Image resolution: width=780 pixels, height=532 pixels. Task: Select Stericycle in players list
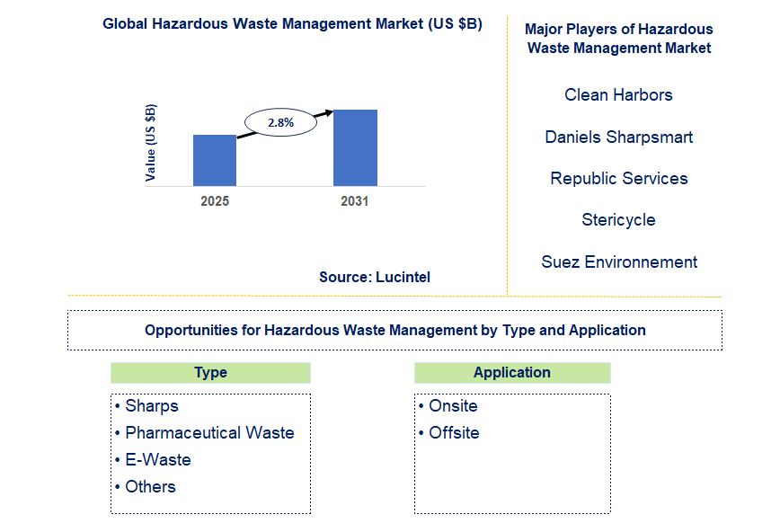[618, 220]
